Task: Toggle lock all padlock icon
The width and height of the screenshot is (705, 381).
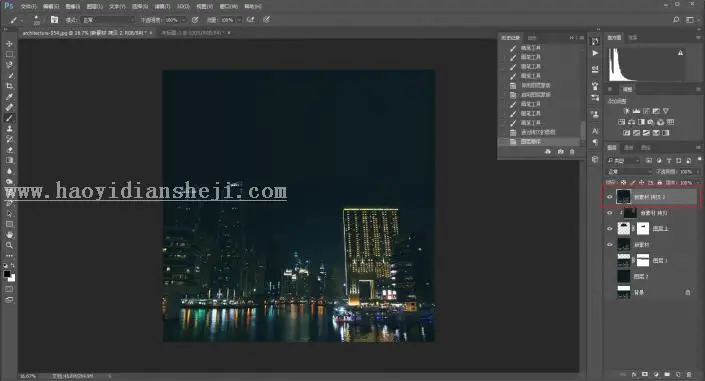Action: coord(660,183)
